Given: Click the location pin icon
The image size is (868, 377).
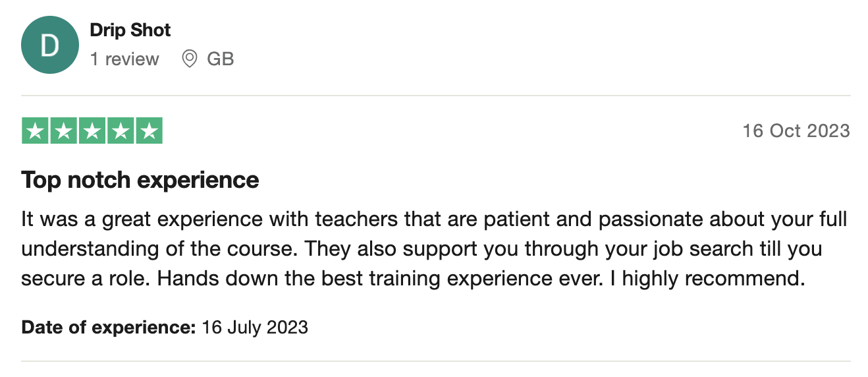Looking at the screenshot, I should pos(190,59).
